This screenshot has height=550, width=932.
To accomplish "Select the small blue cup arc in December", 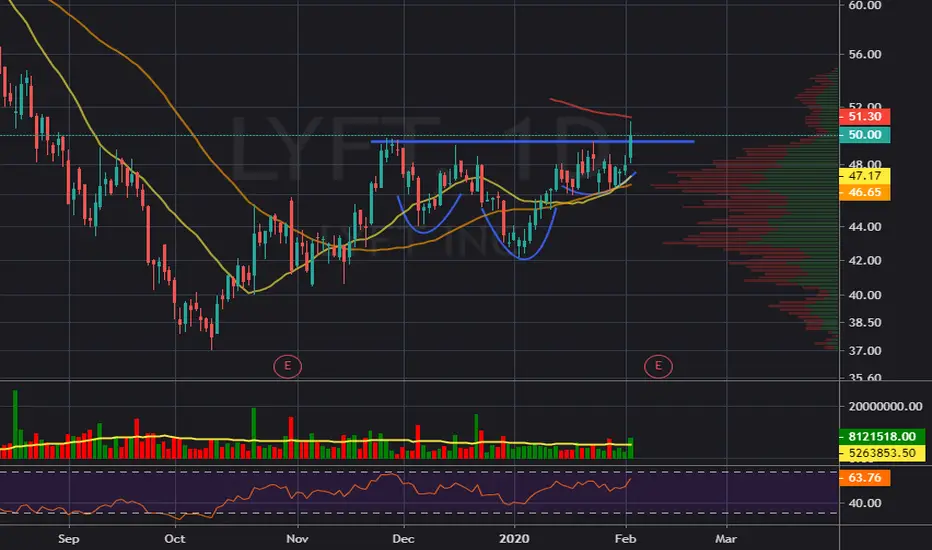I will (x=423, y=232).
